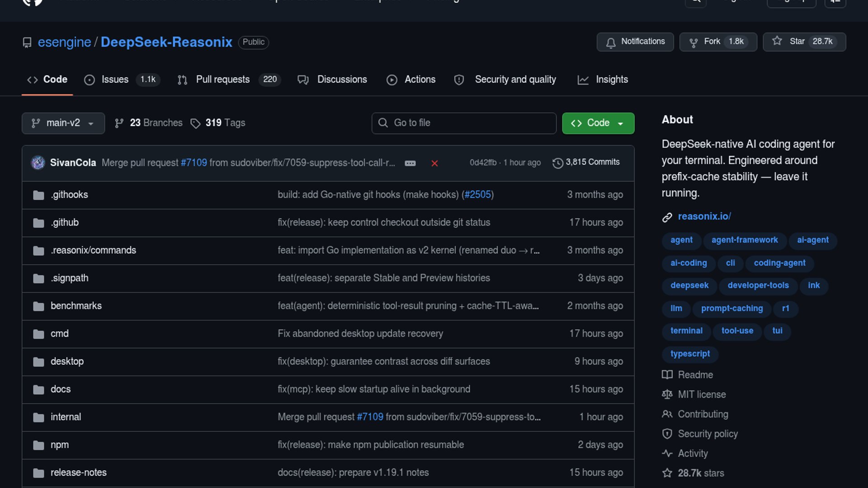
Task: Open commit 'fix(mcp): keep slow startup alive in background'
Action: (x=374, y=389)
